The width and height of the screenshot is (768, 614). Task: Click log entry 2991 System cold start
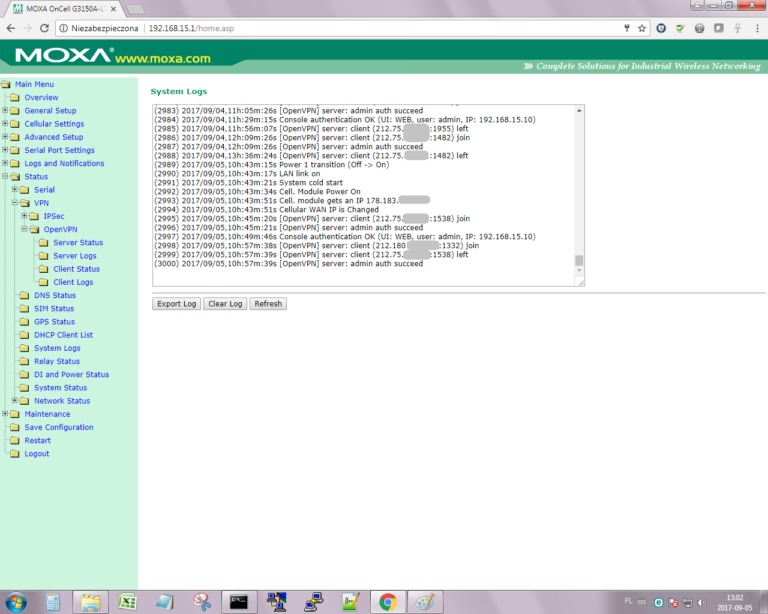pos(249,183)
